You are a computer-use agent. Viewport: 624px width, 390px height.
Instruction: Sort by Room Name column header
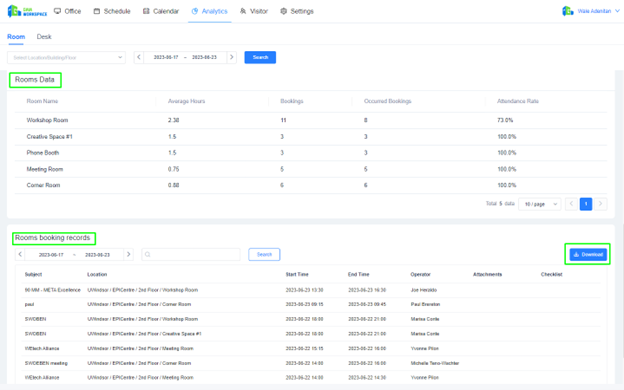point(42,101)
